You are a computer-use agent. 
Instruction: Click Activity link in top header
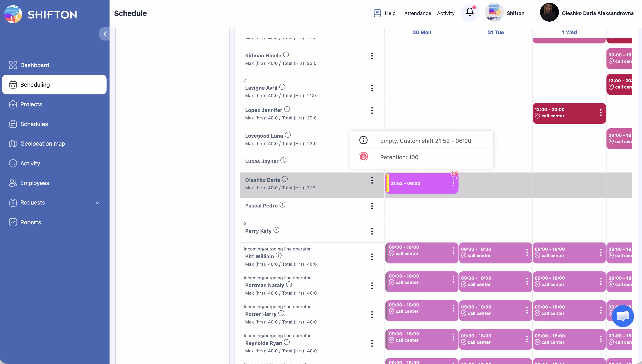point(446,13)
